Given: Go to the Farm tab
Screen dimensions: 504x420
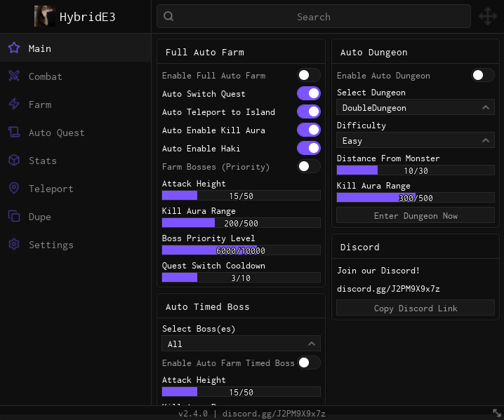Looking at the screenshot, I should [76, 104].
